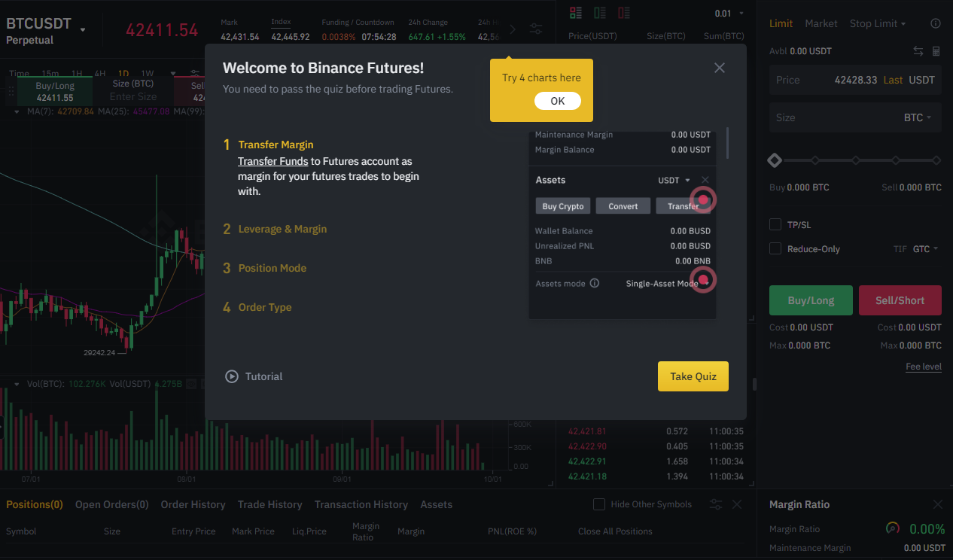Set price to Last

click(894, 80)
